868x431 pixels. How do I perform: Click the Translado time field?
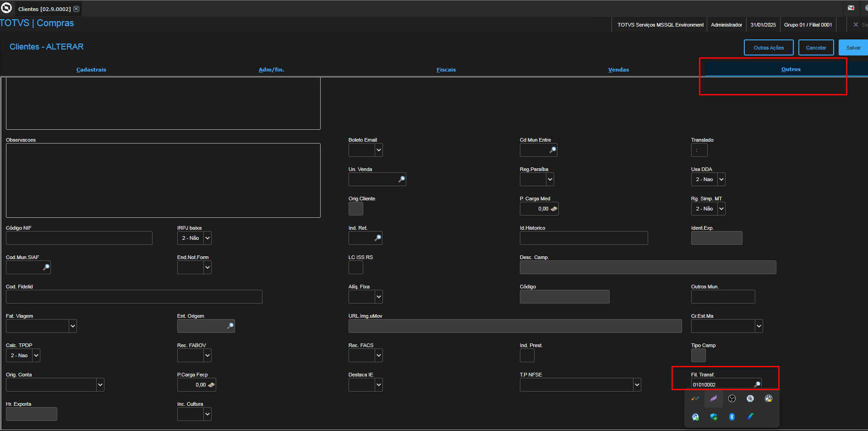click(x=699, y=150)
